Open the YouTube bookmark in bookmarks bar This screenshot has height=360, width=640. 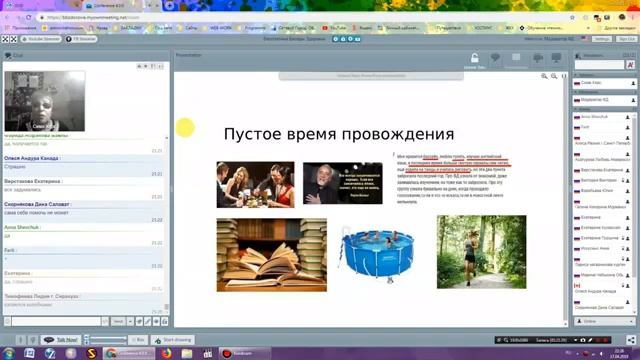coord(334,28)
